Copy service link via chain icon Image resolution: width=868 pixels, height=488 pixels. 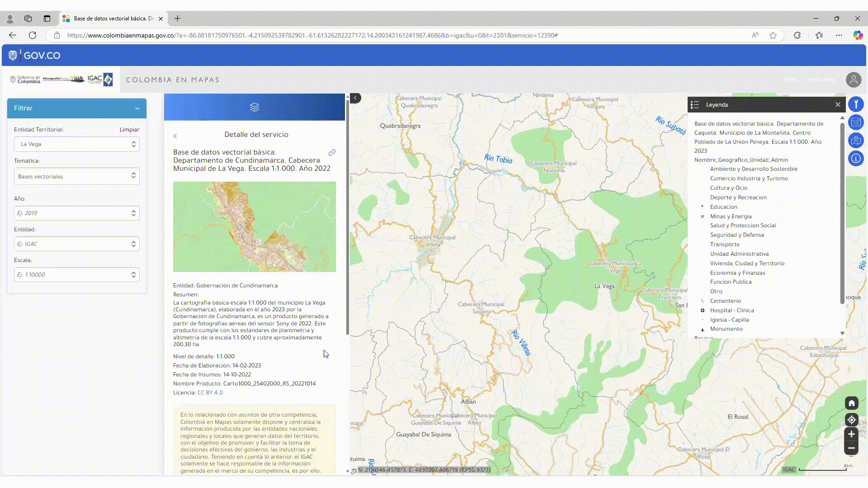332,153
